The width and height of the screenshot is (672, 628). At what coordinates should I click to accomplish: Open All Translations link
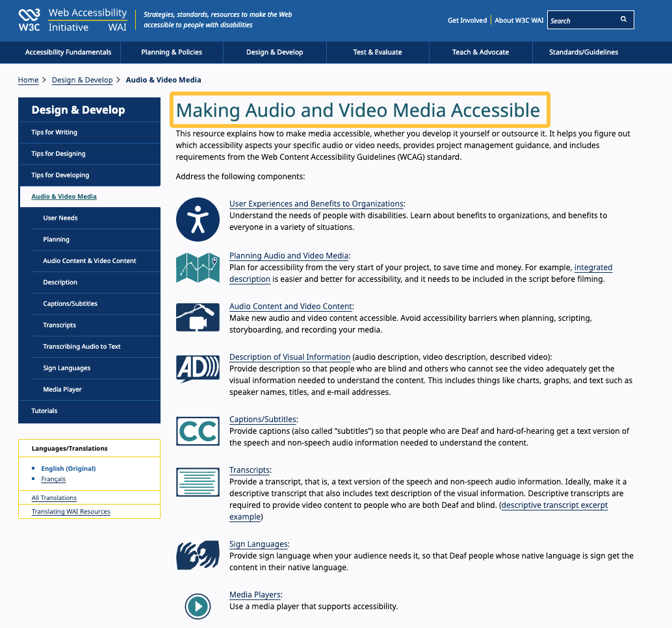54,497
